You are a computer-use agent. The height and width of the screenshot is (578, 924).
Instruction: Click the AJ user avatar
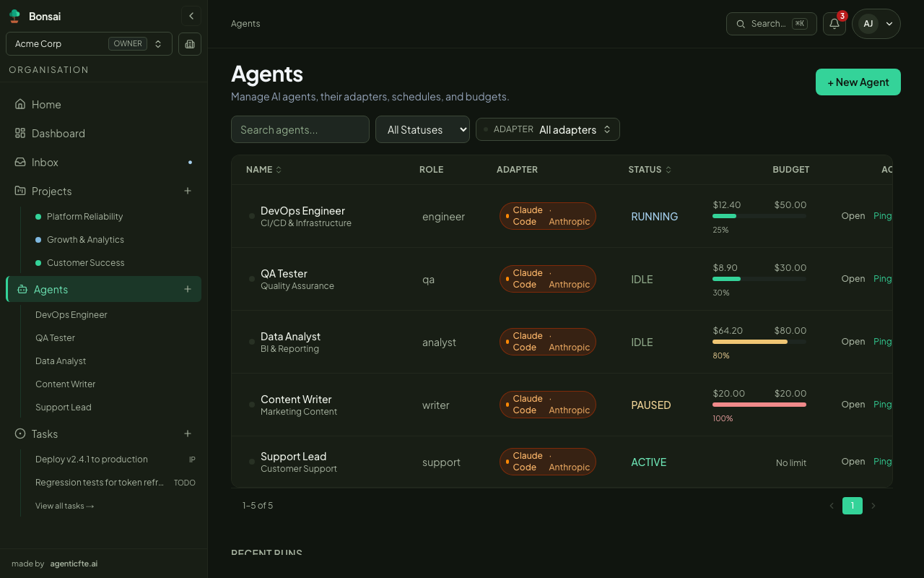[x=868, y=24]
